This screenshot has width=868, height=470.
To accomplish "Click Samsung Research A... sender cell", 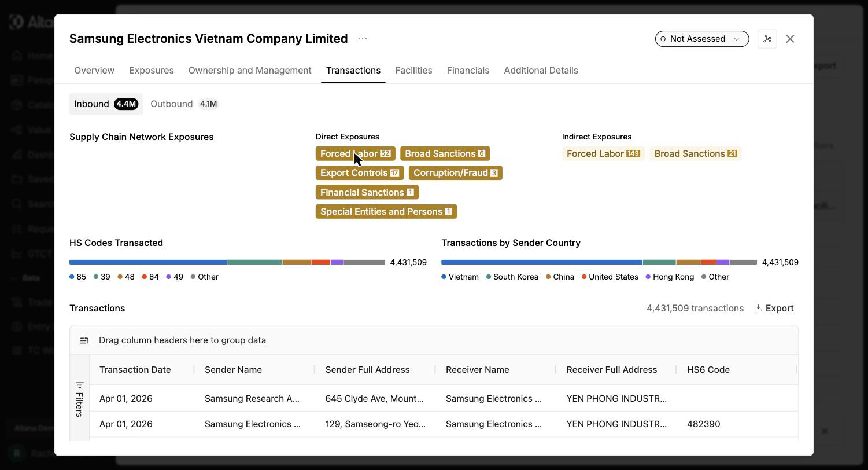I will [x=252, y=398].
